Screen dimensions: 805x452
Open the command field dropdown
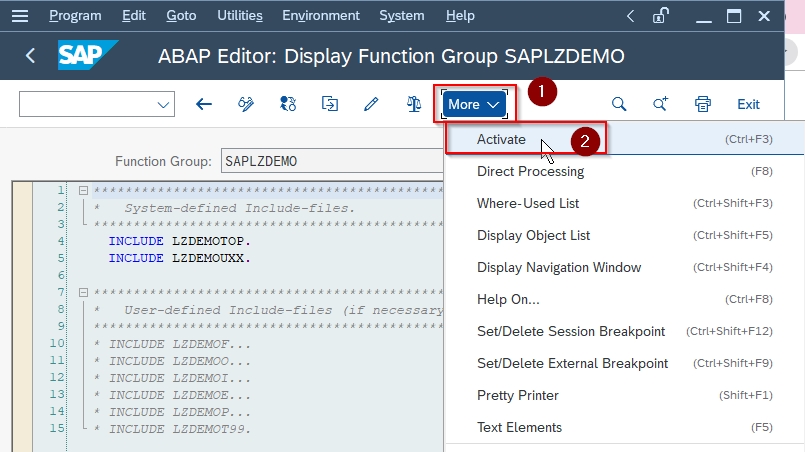click(163, 105)
